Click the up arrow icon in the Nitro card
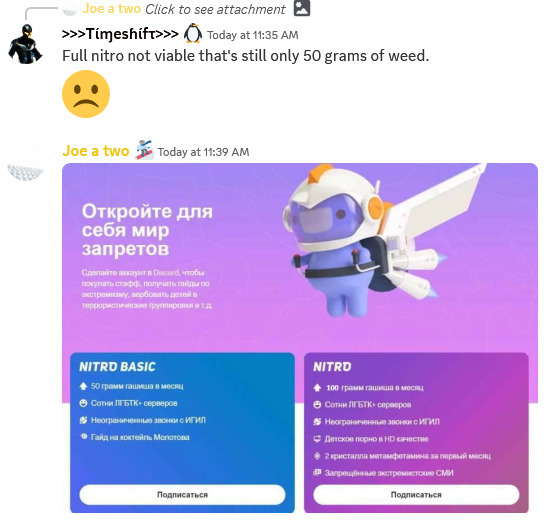The width and height of the screenshot is (546, 520). click(x=317, y=388)
